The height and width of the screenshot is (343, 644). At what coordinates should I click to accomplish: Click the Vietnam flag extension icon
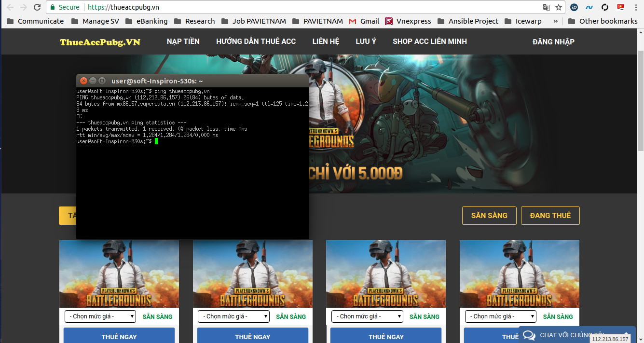[620, 7]
